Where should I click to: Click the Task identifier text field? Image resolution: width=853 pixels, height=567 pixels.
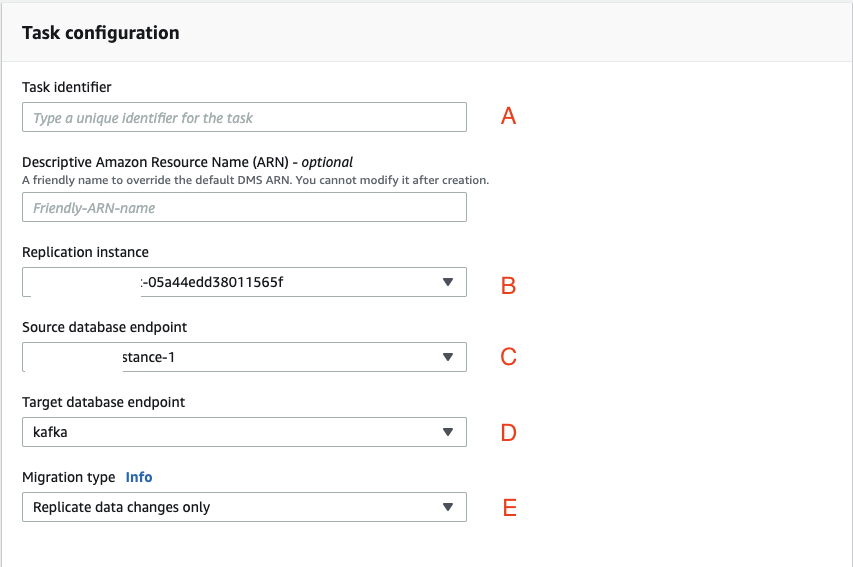(x=243, y=118)
